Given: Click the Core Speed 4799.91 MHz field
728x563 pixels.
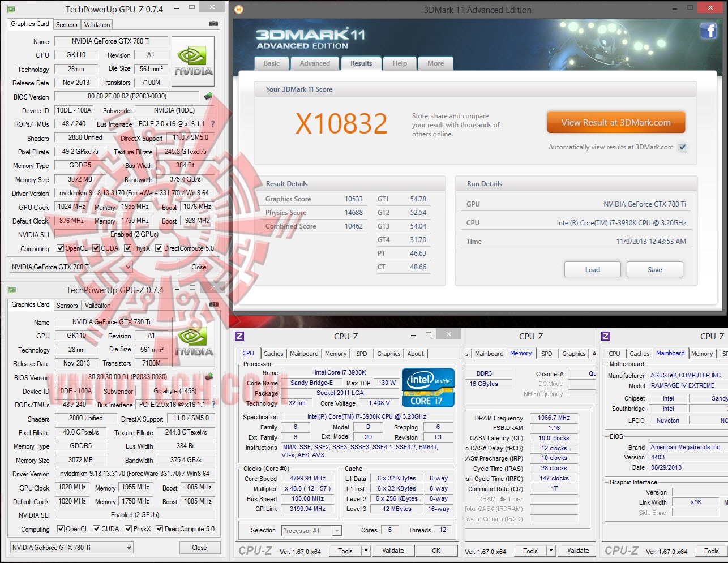Looking at the screenshot, I should pos(309,479).
